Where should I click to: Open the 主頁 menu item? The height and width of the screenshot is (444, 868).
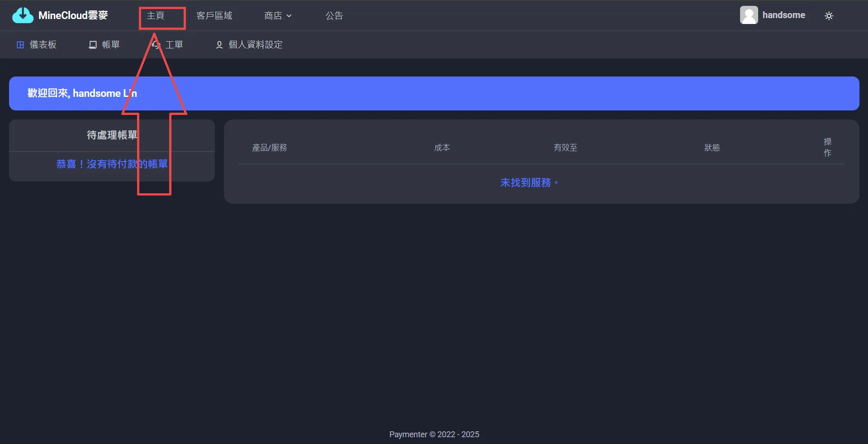[x=156, y=16]
